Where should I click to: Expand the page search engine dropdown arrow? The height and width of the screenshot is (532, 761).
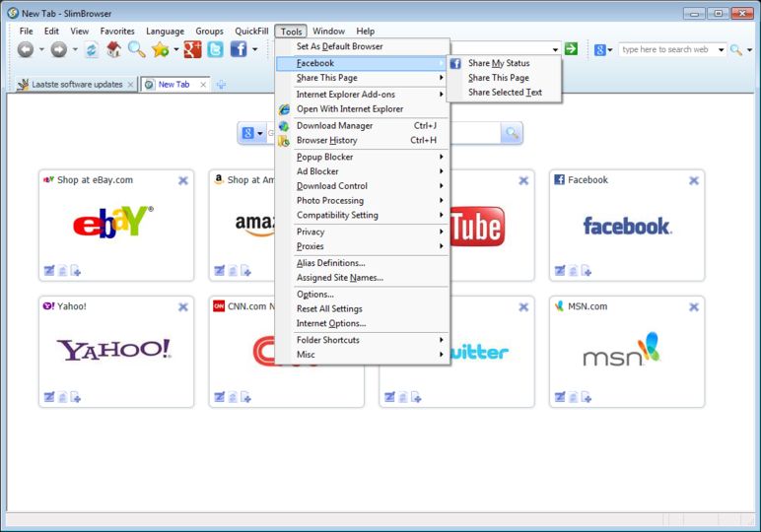(x=260, y=133)
